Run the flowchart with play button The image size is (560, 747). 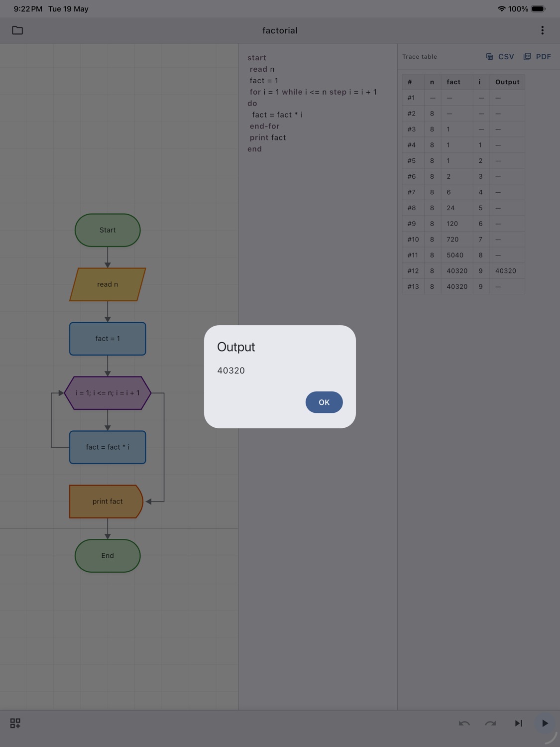pos(545,723)
